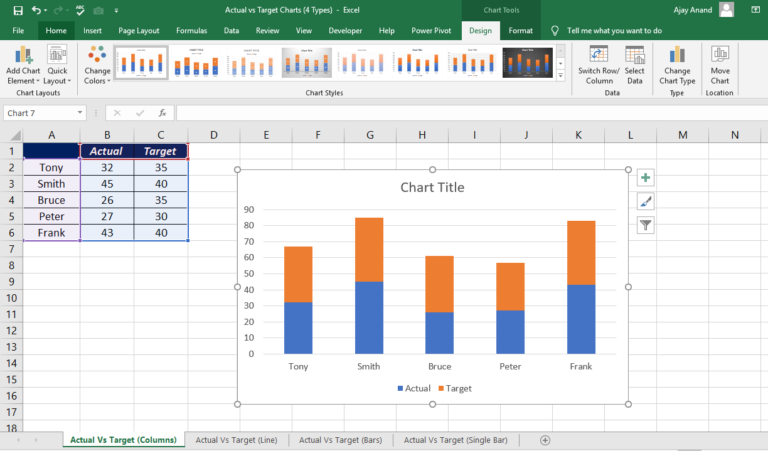The height and width of the screenshot is (451, 768).
Task: Click the Insert Function fx icon
Action: pyautogui.click(x=162, y=113)
